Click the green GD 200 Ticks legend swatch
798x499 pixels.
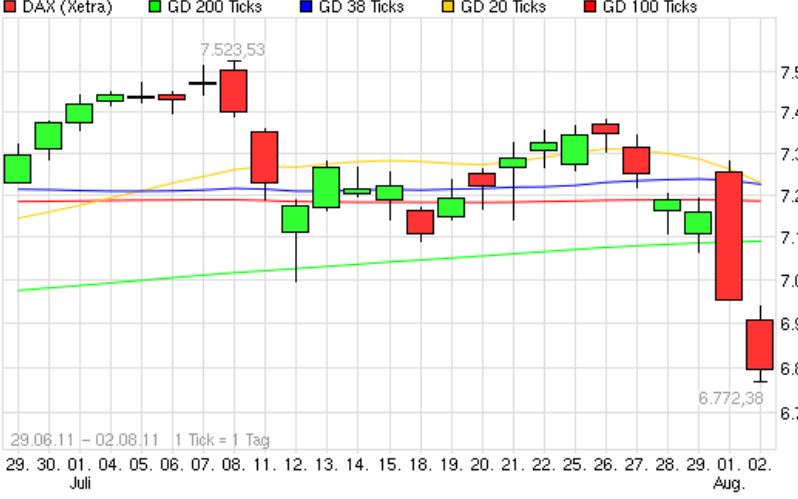[155, 7]
